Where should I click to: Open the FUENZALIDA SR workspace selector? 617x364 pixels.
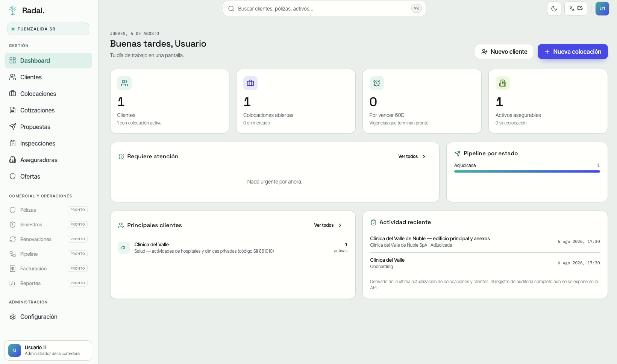48,29
